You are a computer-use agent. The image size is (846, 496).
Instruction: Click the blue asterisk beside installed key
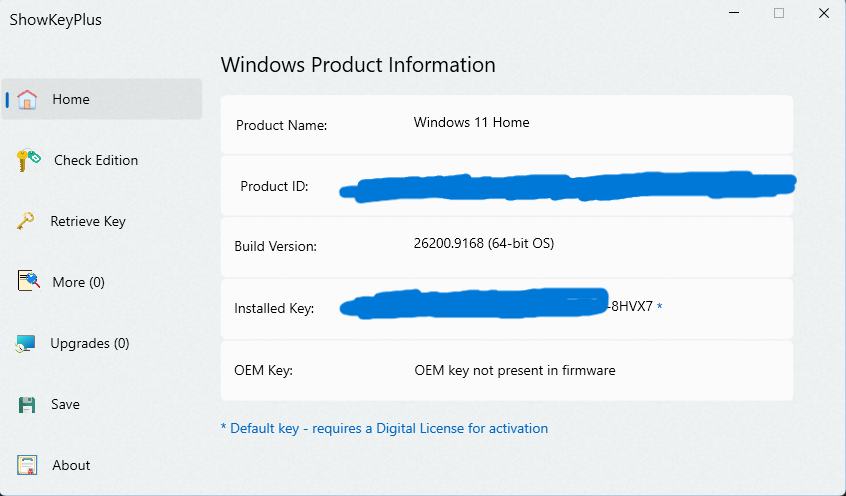tap(659, 306)
